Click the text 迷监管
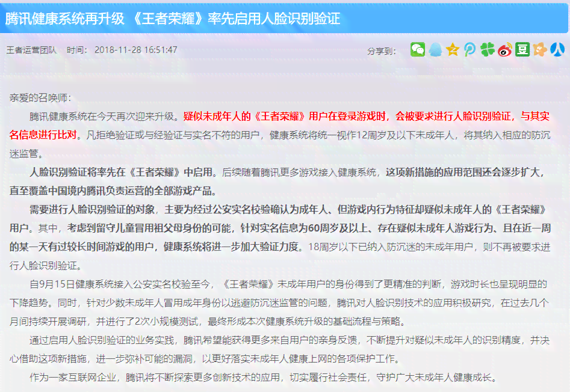 26,154
